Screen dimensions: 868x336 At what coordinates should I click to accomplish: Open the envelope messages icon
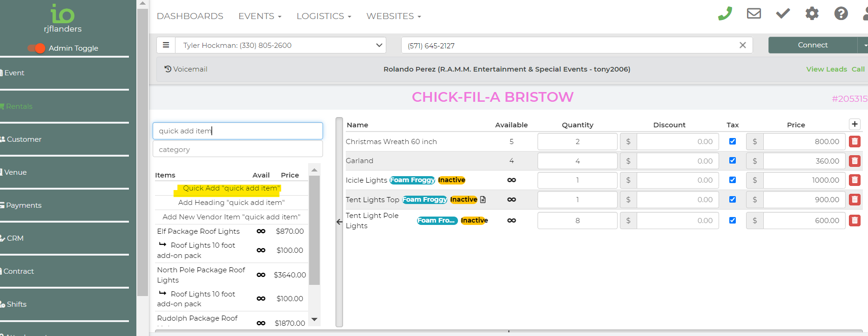point(754,13)
